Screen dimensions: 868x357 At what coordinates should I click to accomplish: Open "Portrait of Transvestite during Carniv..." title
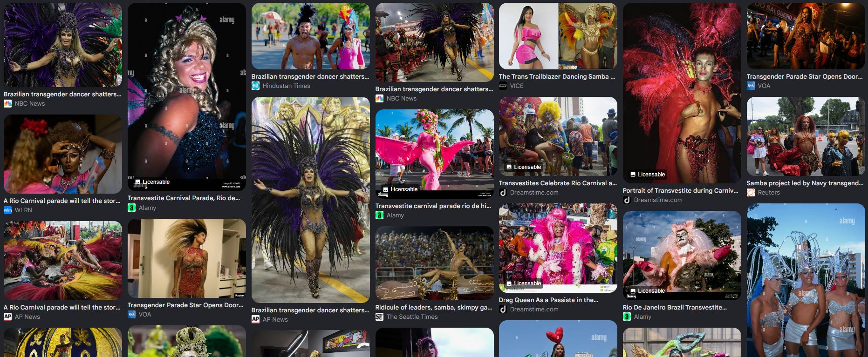coord(681,191)
